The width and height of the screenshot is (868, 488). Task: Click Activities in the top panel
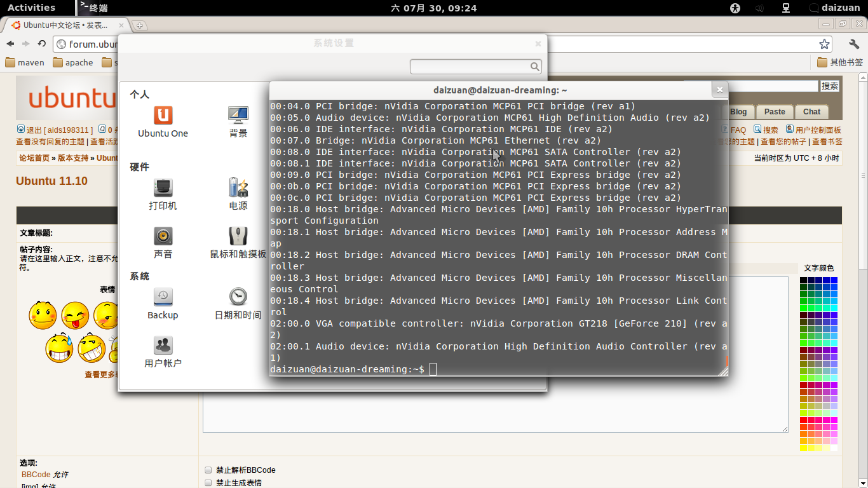pos(31,8)
